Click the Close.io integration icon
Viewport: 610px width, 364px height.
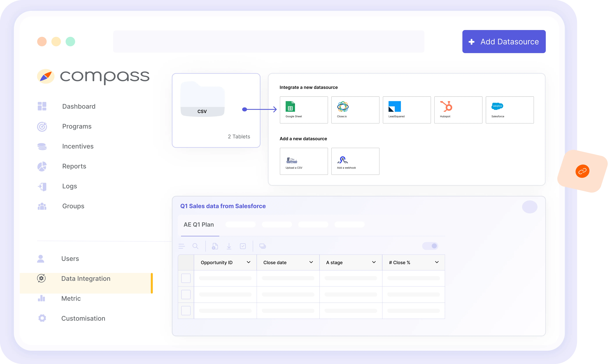tap(343, 107)
